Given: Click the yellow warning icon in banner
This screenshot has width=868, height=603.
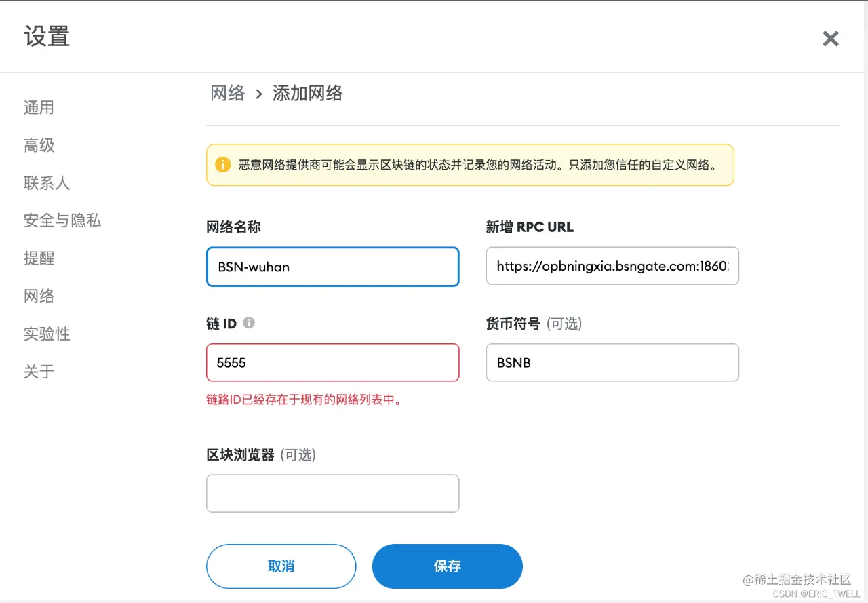Looking at the screenshot, I should click(222, 165).
